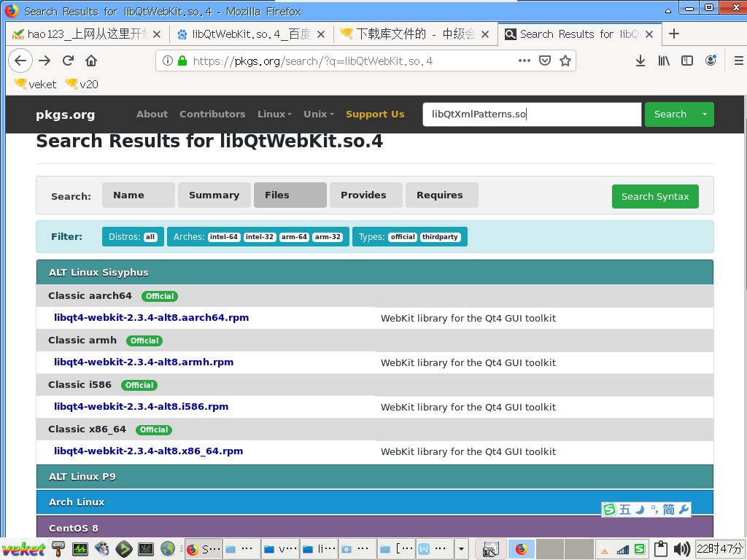Expand the Arch Linux section
Screen dimensions: 747x560
click(375, 502)
